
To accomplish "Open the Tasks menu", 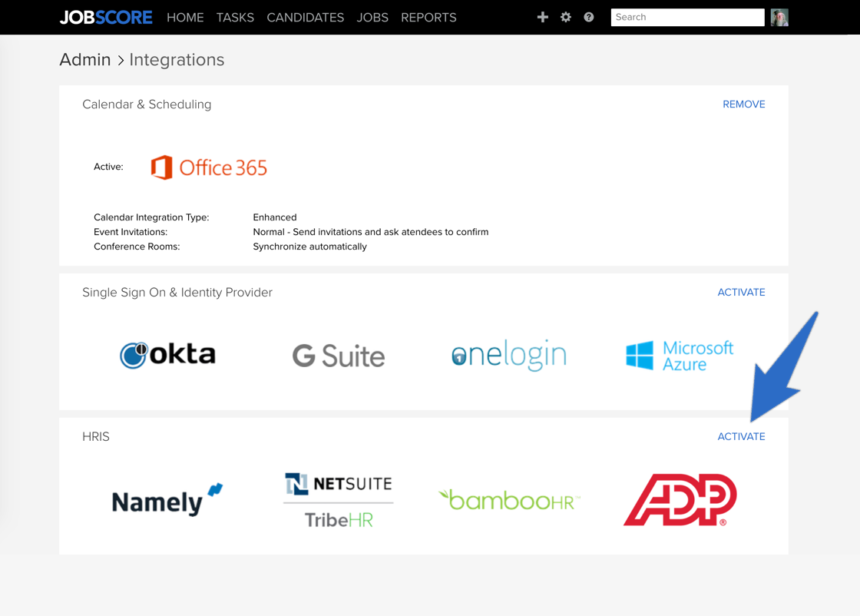I will [235, 18].
